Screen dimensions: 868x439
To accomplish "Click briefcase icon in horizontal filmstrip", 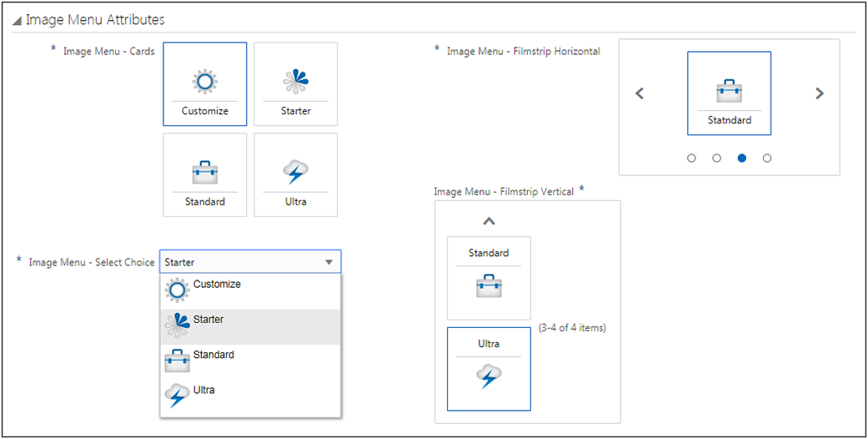I will (729, 92).
